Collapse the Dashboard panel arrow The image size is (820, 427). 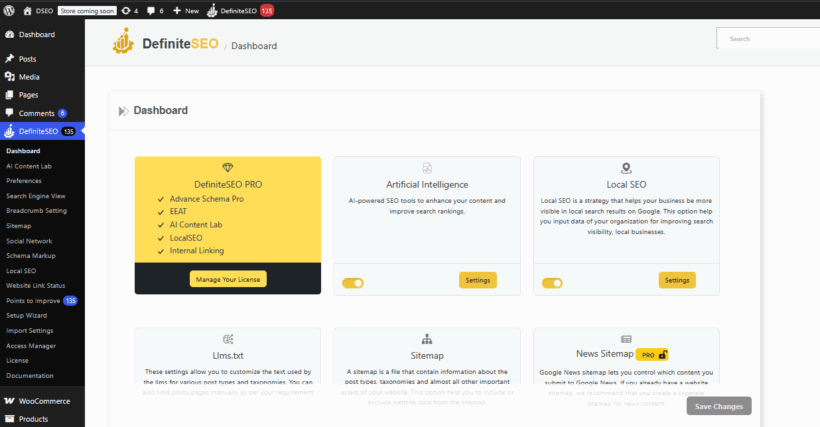(x=123, y=111)
